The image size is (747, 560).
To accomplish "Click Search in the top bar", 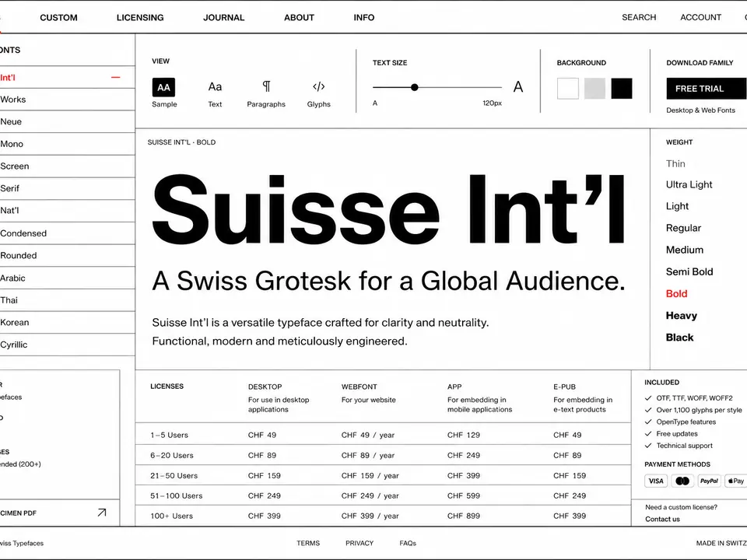I will (x=639, y=17).
